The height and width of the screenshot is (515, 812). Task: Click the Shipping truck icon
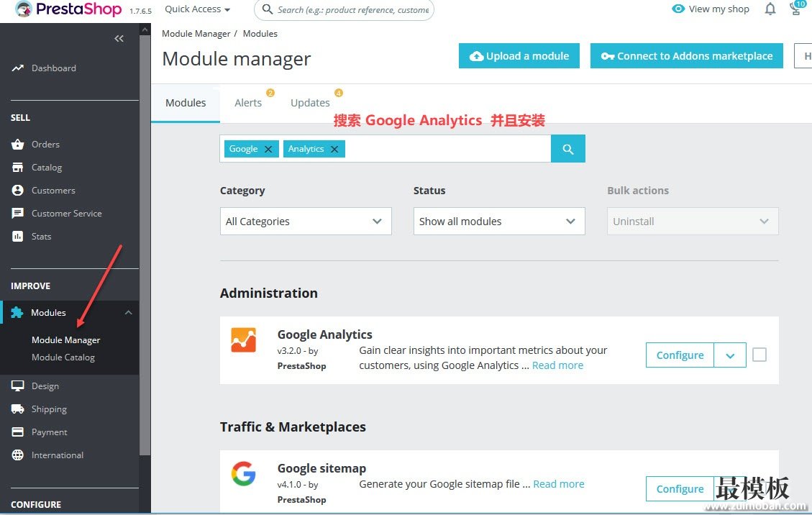tap(17, 409)
